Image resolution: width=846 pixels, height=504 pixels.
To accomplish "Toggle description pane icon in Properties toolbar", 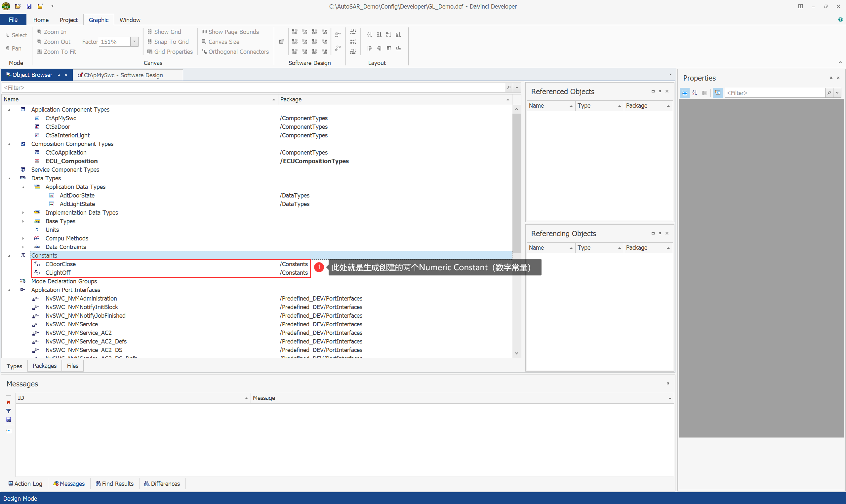I will pos(717,93).
